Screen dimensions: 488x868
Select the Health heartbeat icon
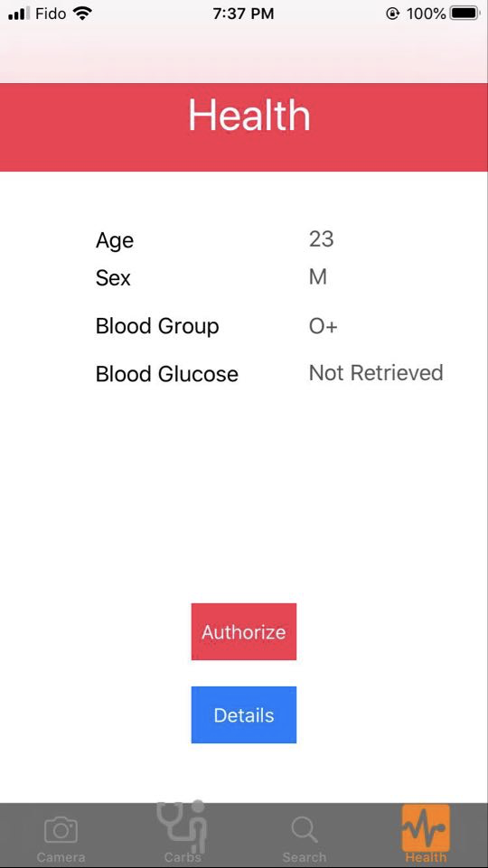coord(426,828)
